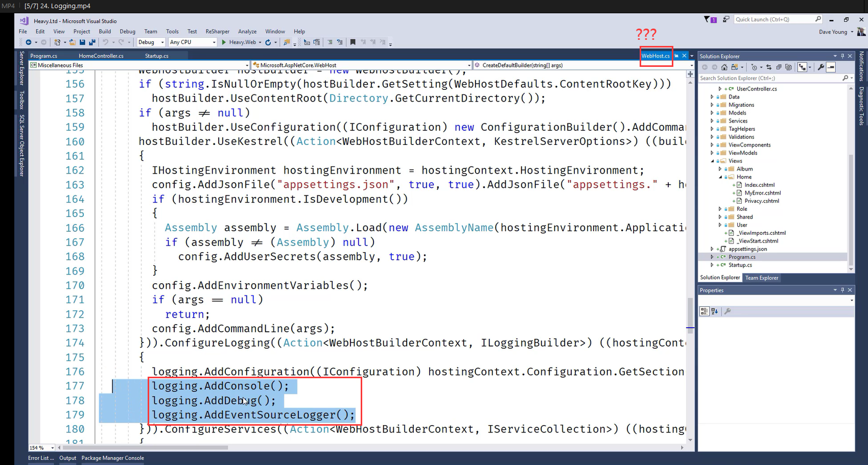Select Index.cshtml in Solution Explorer
Viewport: 868px width, 465px height.
(759, 185)
